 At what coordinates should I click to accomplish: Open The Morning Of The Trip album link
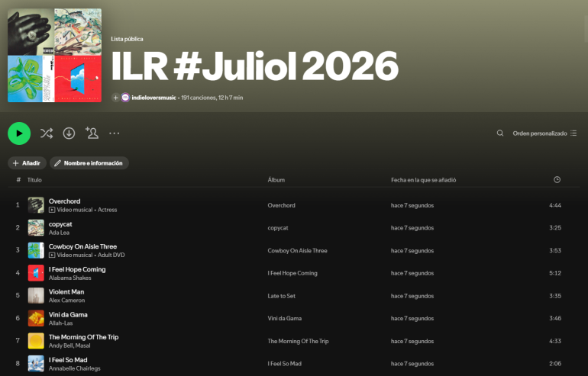click(298, 341)
